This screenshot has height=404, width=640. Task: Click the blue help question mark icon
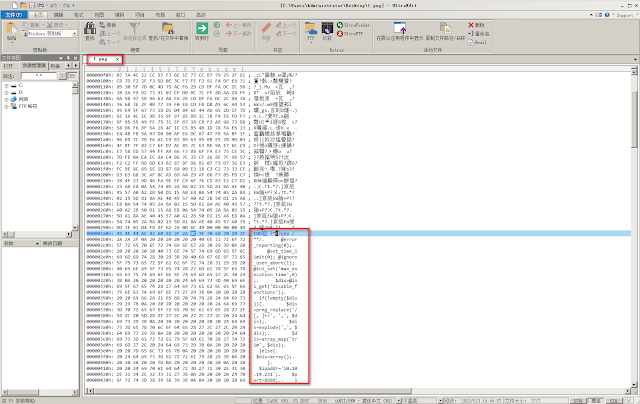[x=607, y=15]
